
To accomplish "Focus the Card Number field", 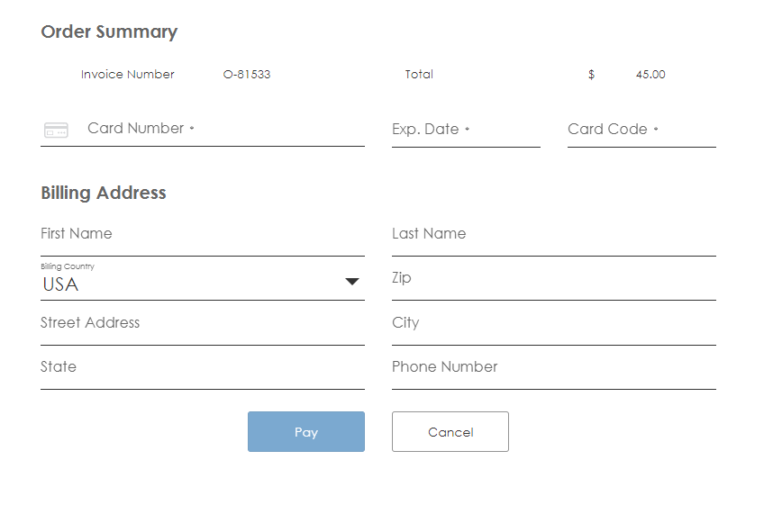I will click(x=225, y=129).
